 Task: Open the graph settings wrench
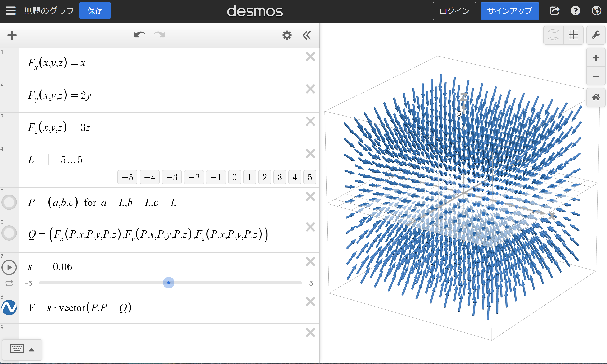(596, 35)
